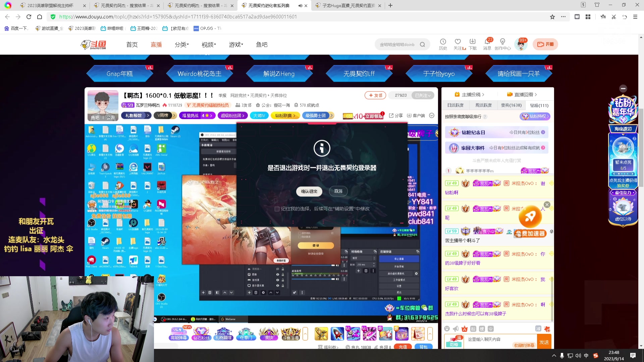Select the blue rocket gift
This screenshot has width=644, height=362.
pyautogui.click(x=337, y=334)
